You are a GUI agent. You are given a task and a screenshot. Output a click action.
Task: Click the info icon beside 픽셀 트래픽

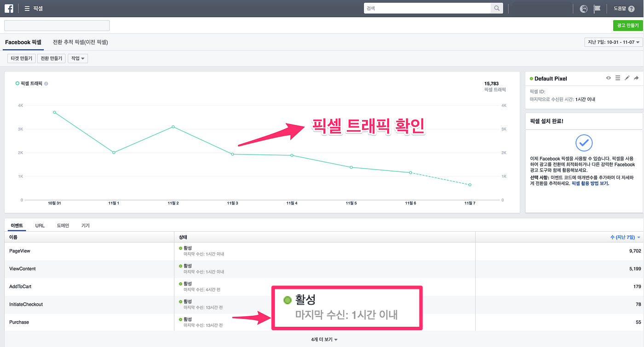(x=46, y=84)
